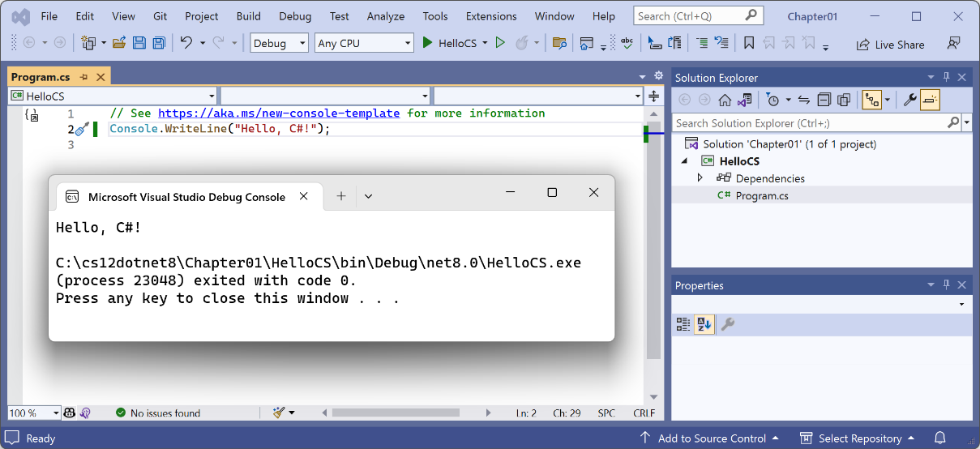Toggle Alphabetical sort in the Properties panel
The height and width of the screenshot is (449, 980).
coord(704,324)
